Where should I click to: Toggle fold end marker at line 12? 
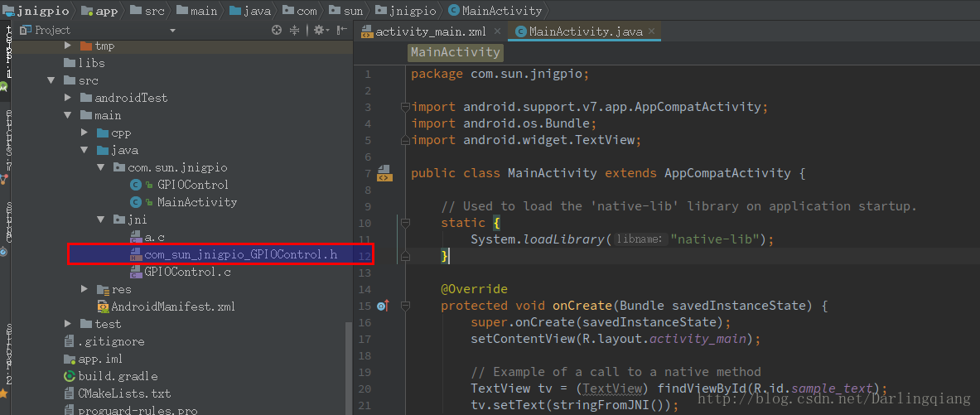point(405,256)
